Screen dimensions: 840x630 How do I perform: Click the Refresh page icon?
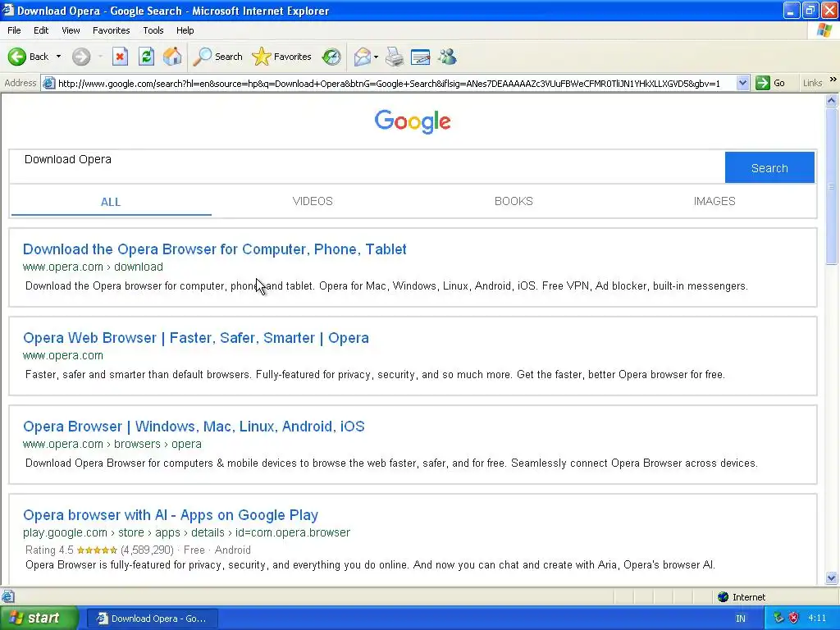[x=146, y=57]
